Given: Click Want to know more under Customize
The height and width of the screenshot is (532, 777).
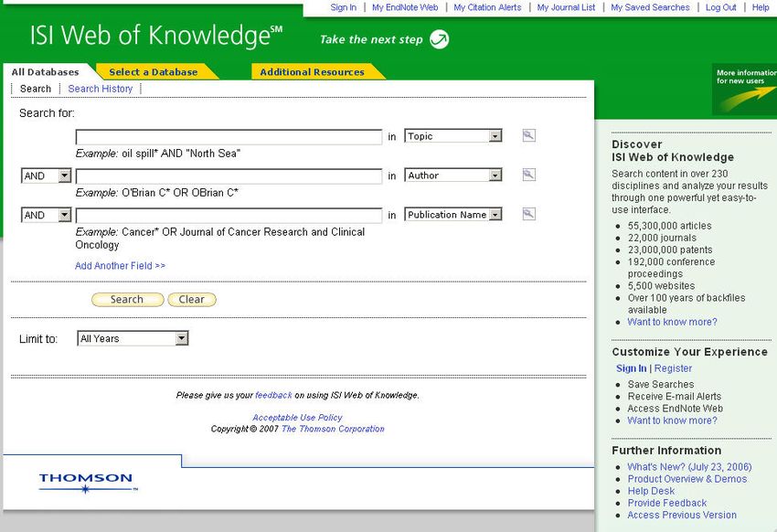Looking at the screenshot, I should click(673, 420).
